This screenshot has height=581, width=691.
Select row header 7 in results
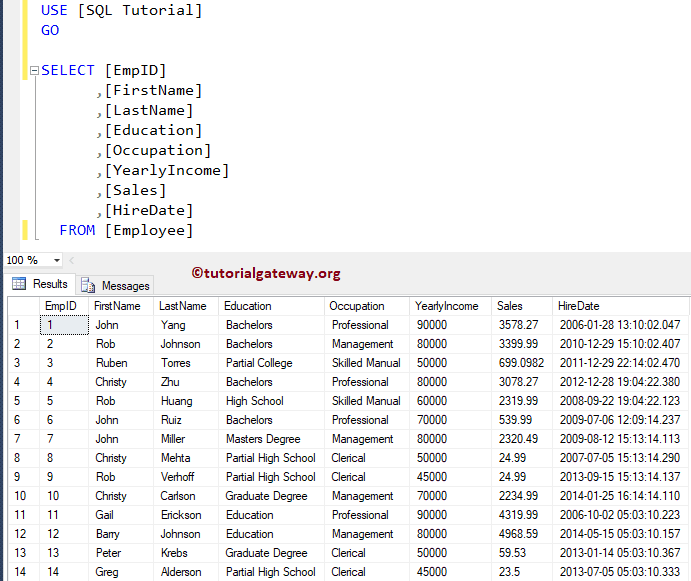tap(24, 439)
